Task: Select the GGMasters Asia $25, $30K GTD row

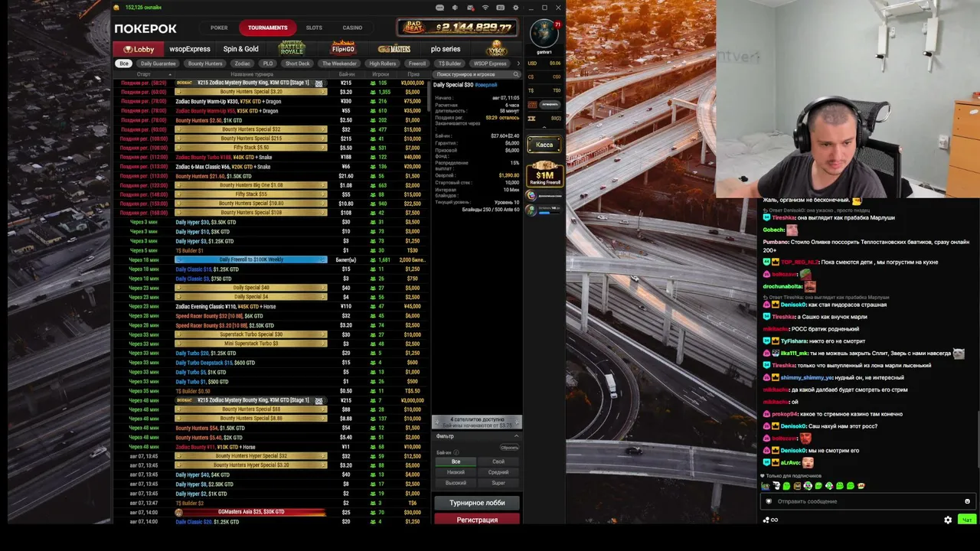Action: 270,512
